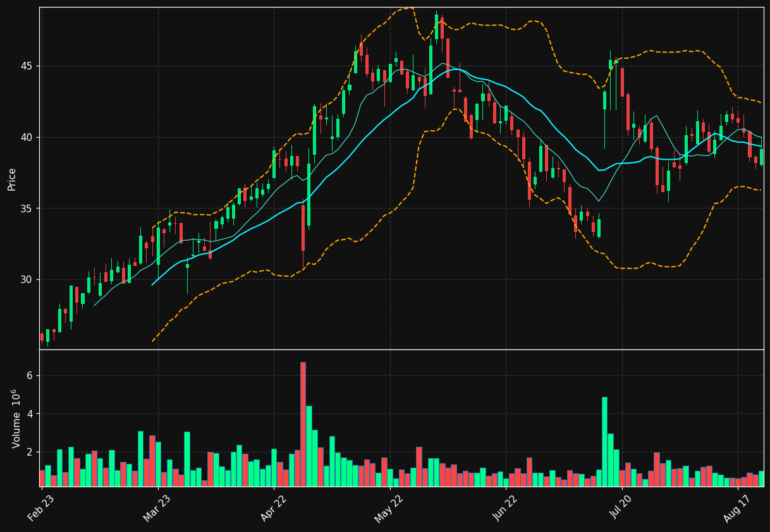The height and width of the screenshot is (532, 770).
Task: Click the tallest red volume bar
Action: 303,424
